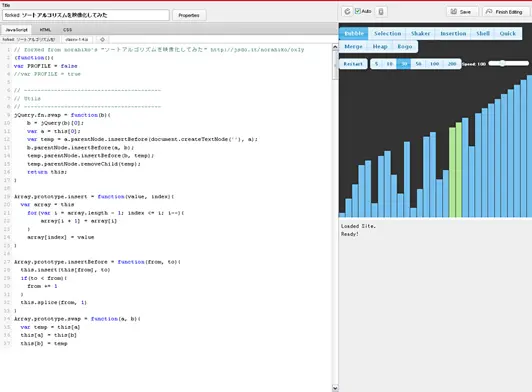Screen dimensions: 532x392
Task: Select the Quick sort option
Action: click(508, 33)
